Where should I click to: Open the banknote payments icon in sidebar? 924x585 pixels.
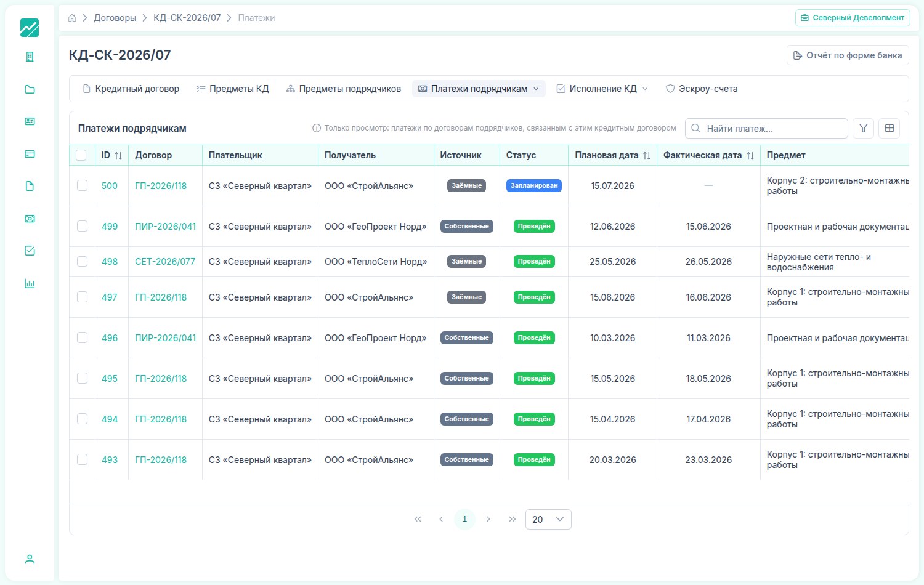[30, 219]
